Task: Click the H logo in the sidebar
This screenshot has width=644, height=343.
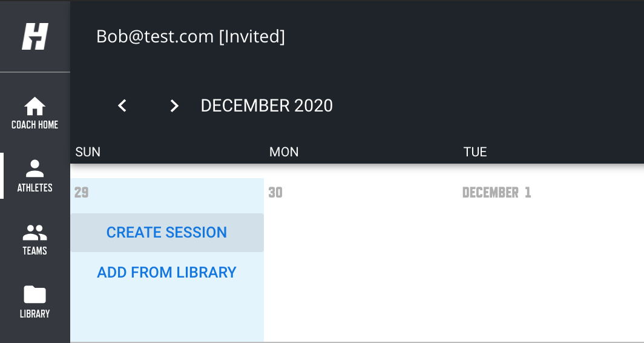Action: [35, 36]
